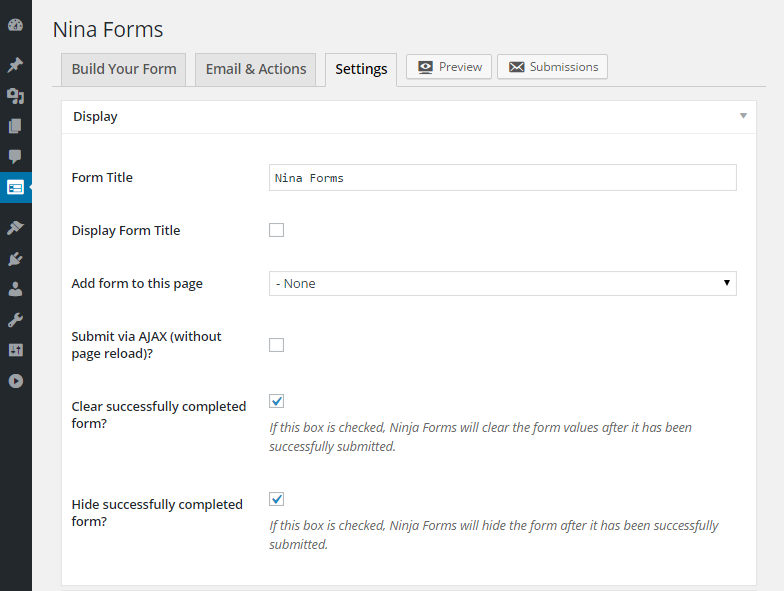Open the Pages sidebar icon

point(16,126)
